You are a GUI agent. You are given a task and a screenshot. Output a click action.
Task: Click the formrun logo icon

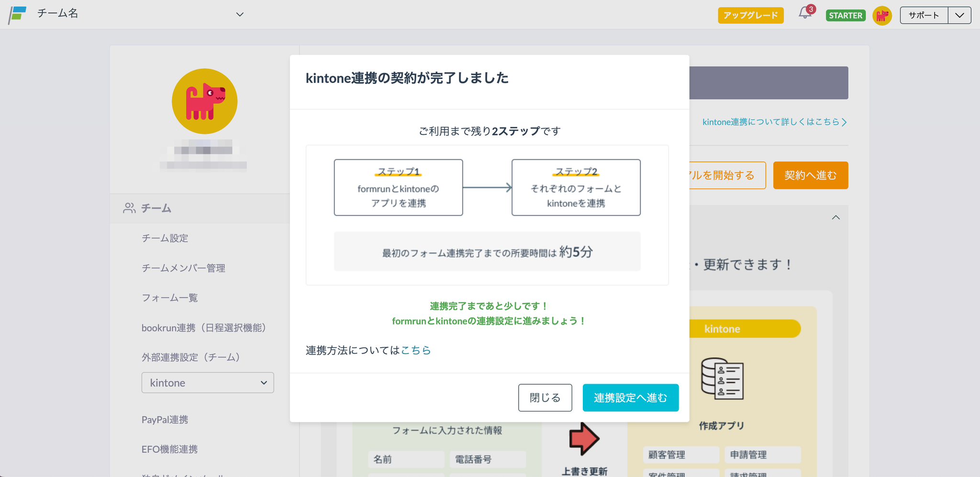[x=17, y=14]
